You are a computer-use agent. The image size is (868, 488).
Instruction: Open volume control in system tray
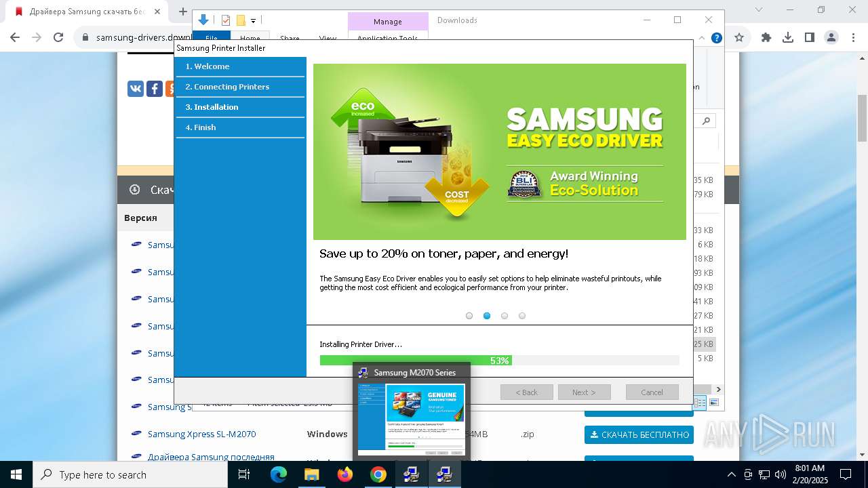pyautogui.click(x=781, y=474)
